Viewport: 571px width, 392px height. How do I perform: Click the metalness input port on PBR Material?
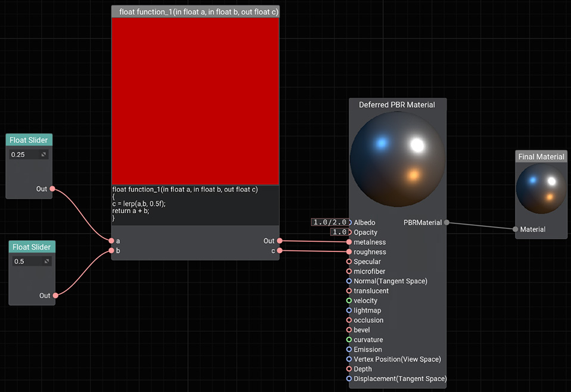[349, 242]
